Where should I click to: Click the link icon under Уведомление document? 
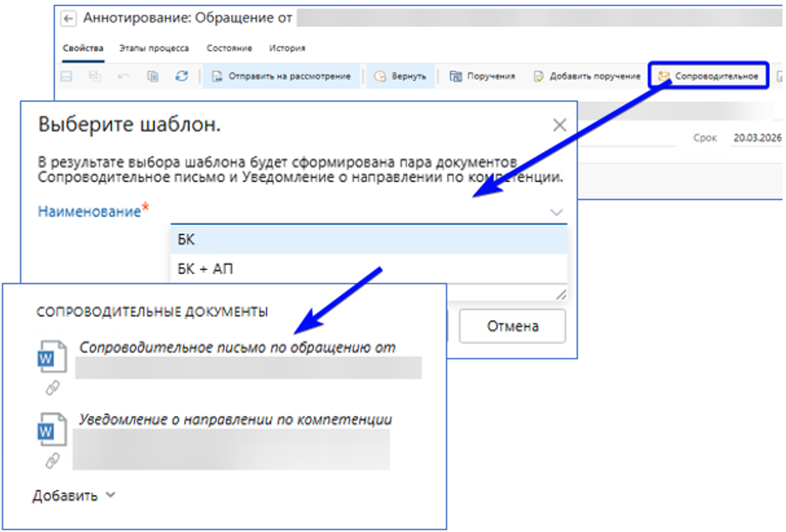52,460
